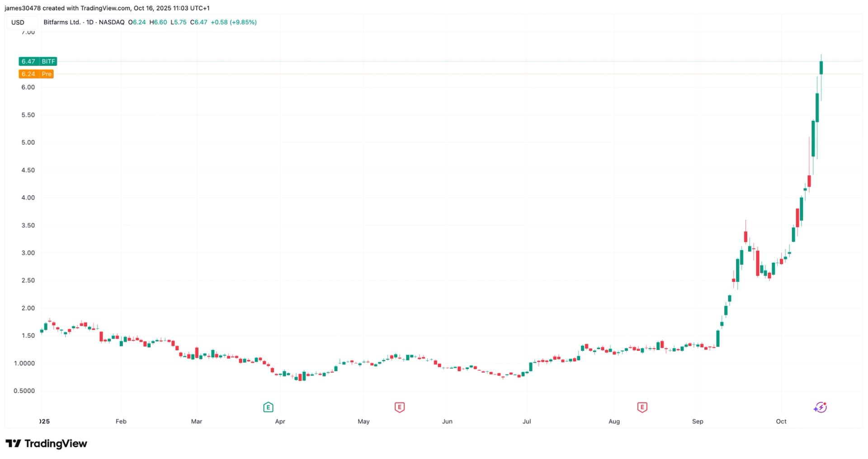868x459 pixels.
Task: Click the red earnings marker in August
Action: click(x=642, y=407)
